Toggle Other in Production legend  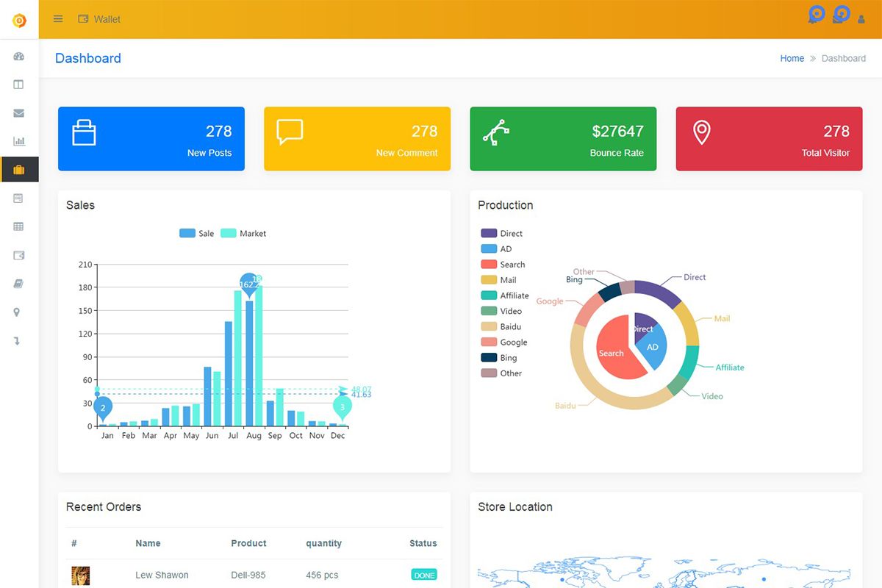pos(501,373)
